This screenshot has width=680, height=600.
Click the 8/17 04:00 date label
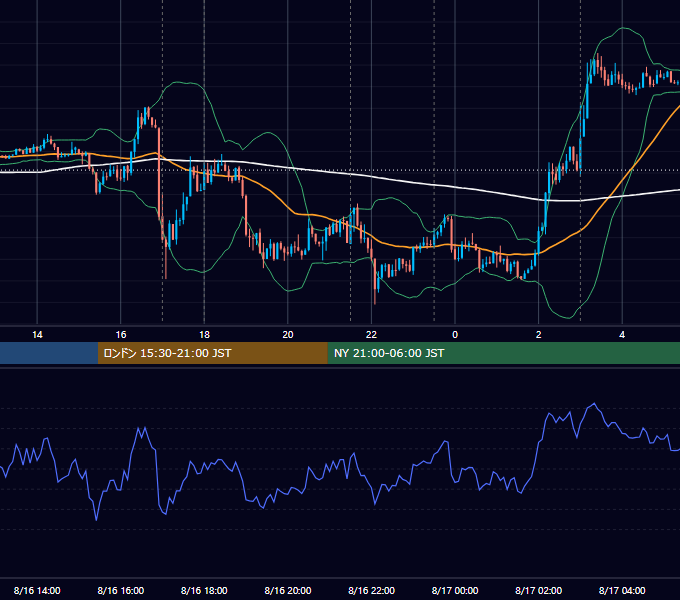pos(622,590)
